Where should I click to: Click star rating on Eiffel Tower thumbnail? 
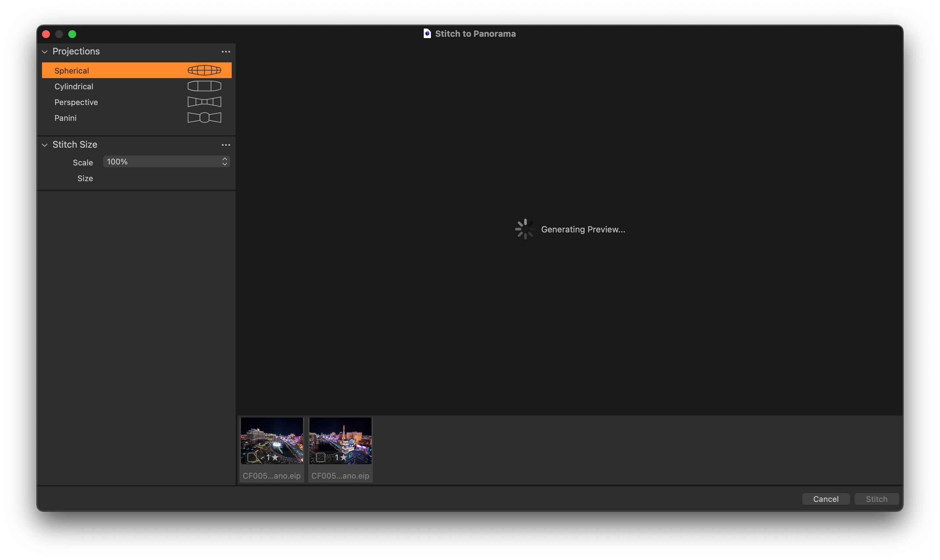pos(341,457)
